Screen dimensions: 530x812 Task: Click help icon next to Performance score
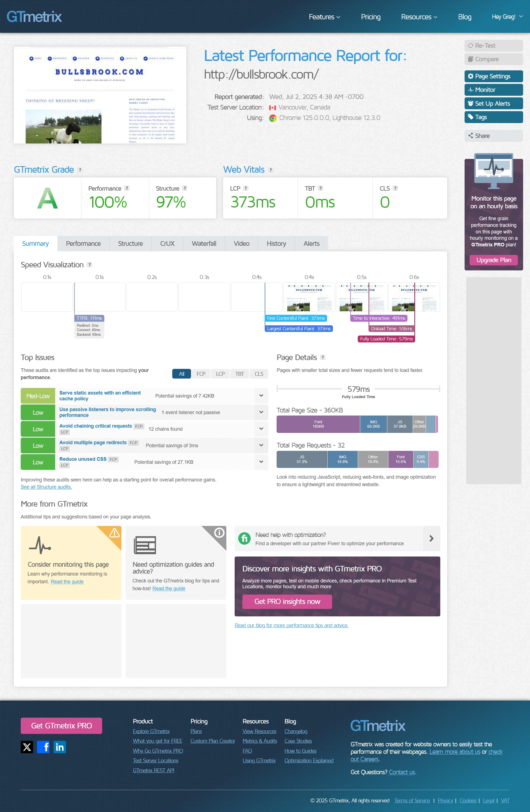[x=127, y=188]
